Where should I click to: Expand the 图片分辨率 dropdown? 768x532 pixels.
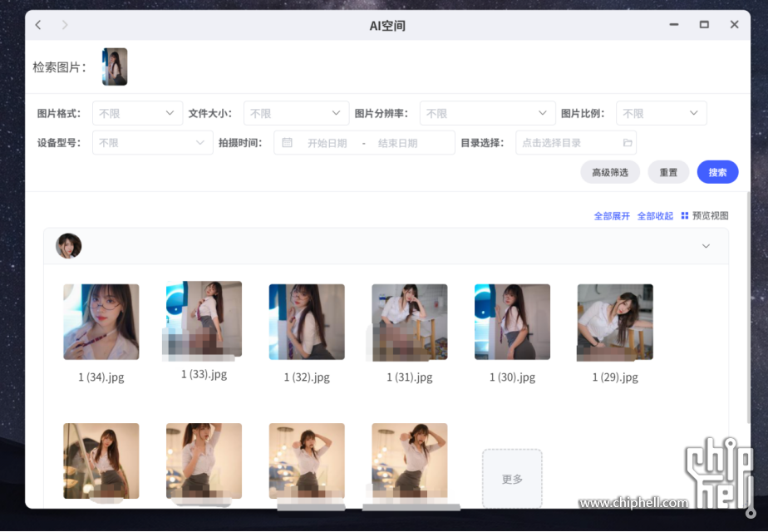pos(487,113)
